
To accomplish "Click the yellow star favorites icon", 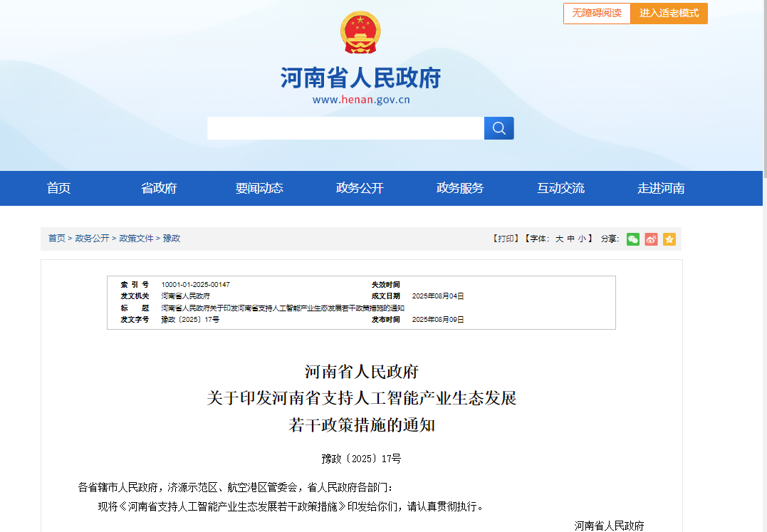I will coord(669,239).
